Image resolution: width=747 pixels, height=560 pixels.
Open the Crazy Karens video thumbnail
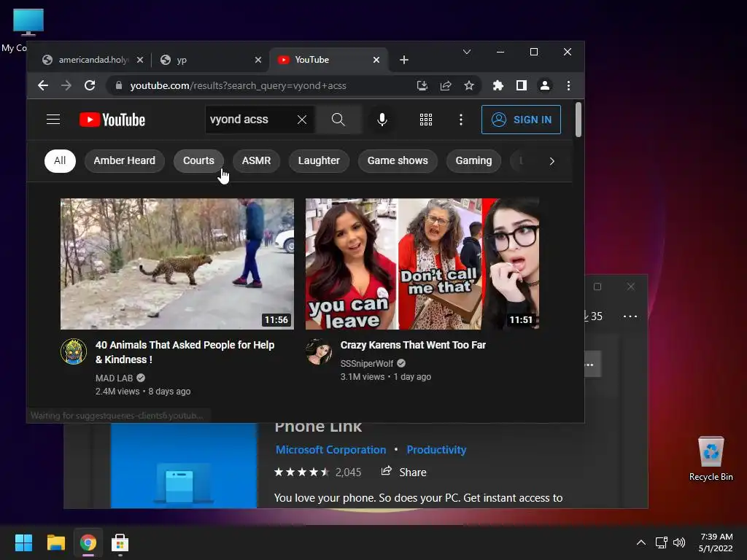click(x=422, y=264)
